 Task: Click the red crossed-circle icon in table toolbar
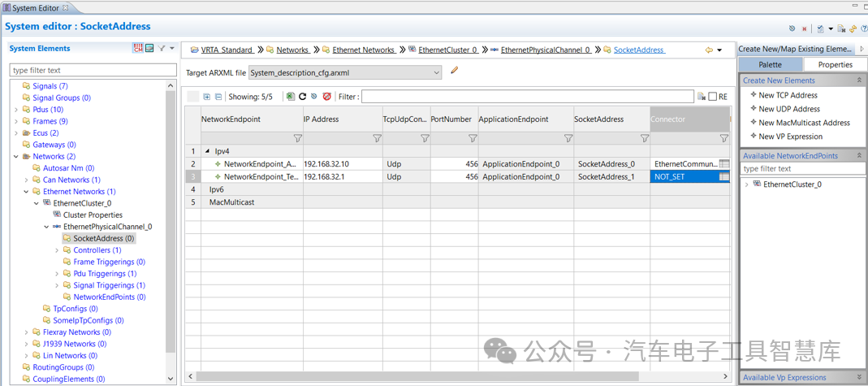(x=326, y=97)
